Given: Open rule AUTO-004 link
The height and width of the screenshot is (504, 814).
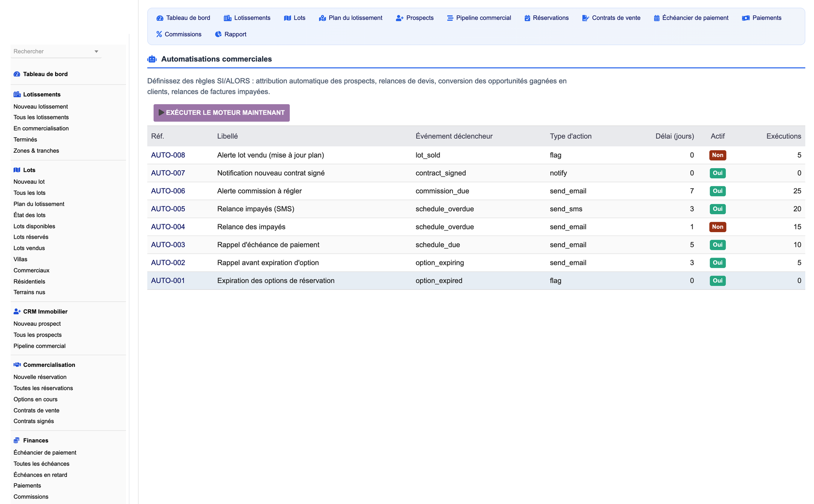Looking at the screenshot, I should [168, 227].
